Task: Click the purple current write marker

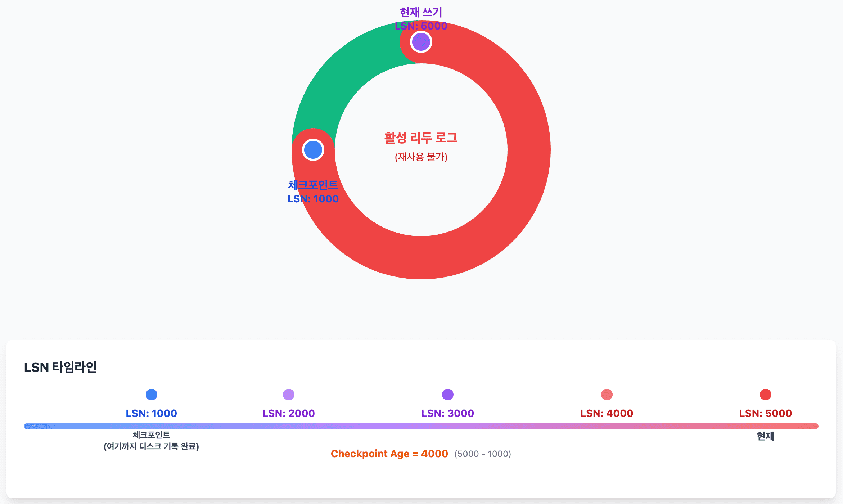Action: coord(421,42)
